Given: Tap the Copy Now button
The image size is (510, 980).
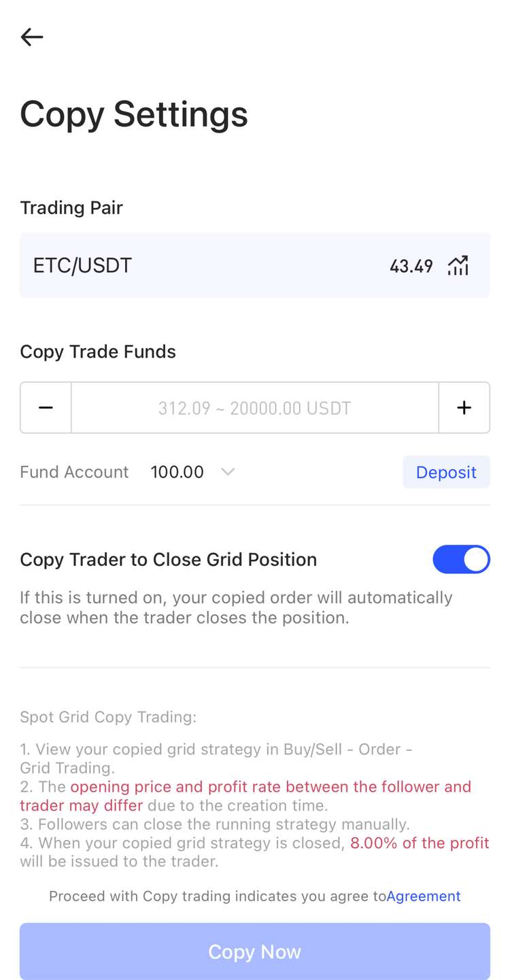Looking at the screenshot, I should tap(255, 951).
